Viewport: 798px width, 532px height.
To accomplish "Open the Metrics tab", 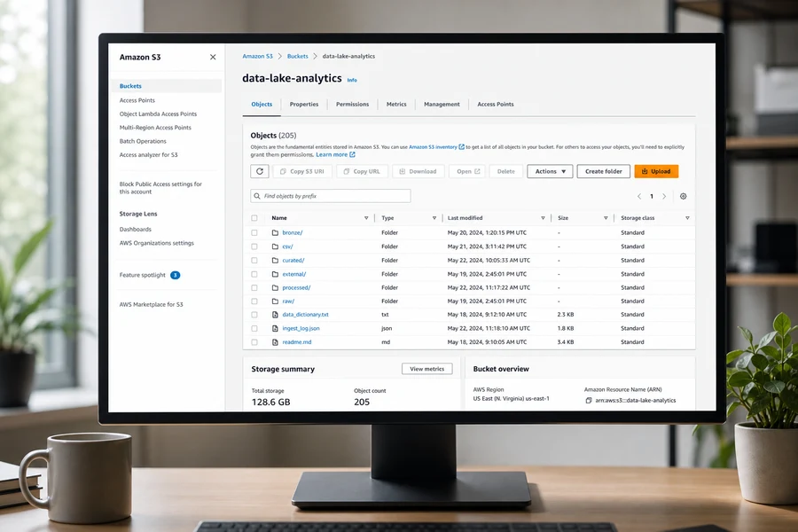I will 396,105.
